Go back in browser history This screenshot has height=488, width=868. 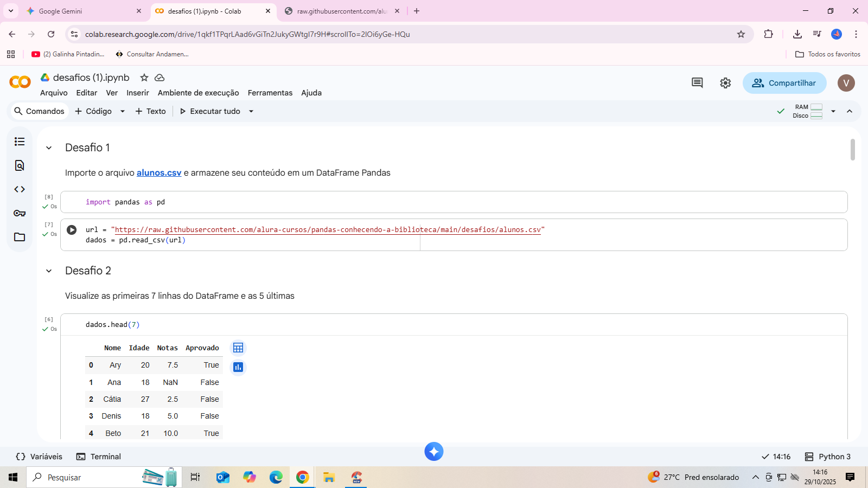pos(12,34)
